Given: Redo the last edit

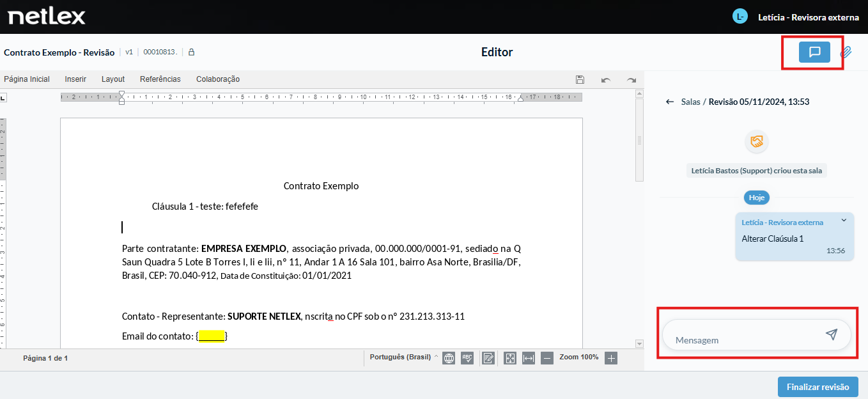Looking at the screenshot, I should (x=632, y=79).
